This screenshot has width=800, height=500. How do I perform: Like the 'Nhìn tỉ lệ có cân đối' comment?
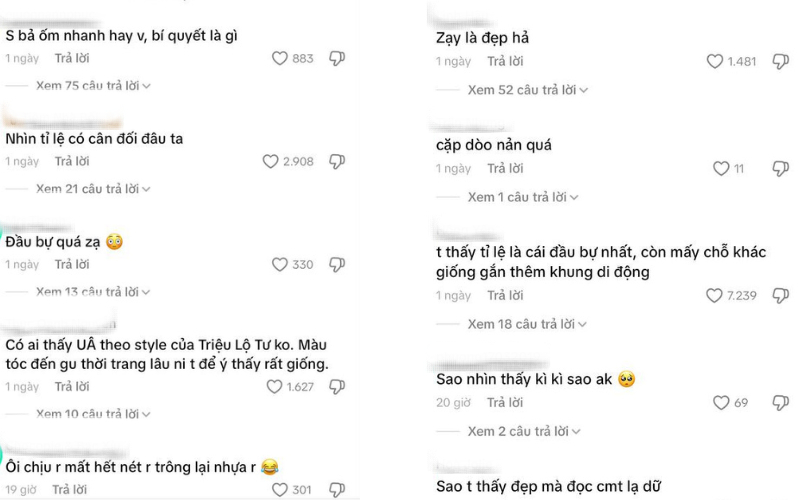(270, 161)
